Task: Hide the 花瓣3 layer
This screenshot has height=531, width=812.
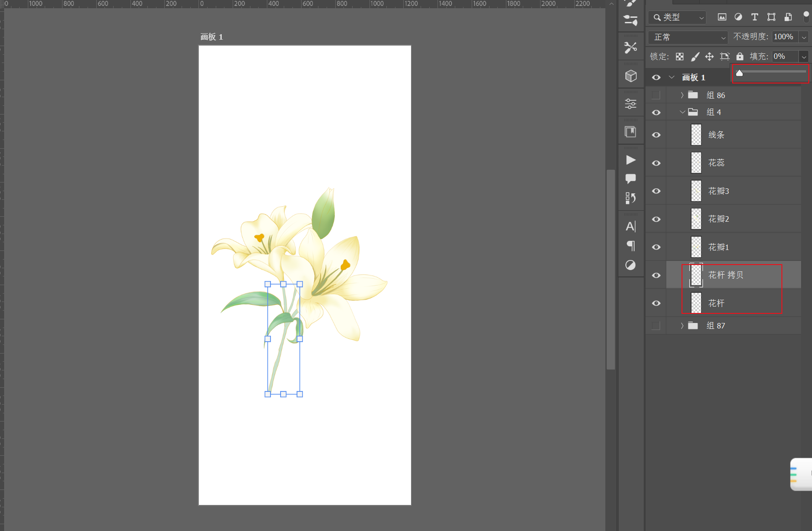Action: tap(656, 191)
